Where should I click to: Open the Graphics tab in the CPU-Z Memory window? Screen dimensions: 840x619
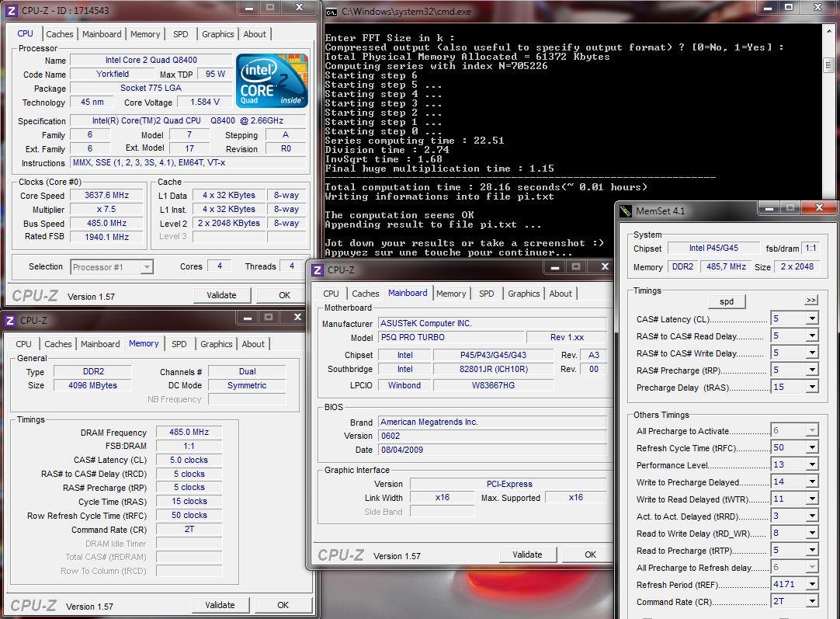click(x=217, y=344)
